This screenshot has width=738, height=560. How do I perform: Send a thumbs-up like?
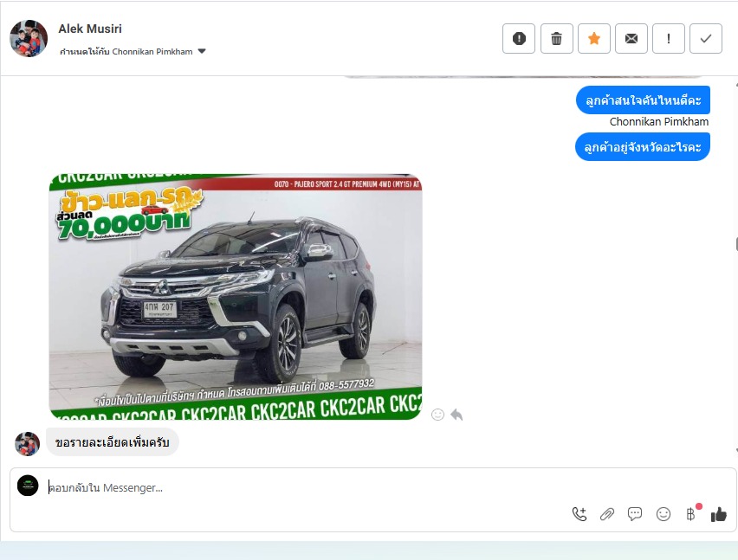(719, 514)
